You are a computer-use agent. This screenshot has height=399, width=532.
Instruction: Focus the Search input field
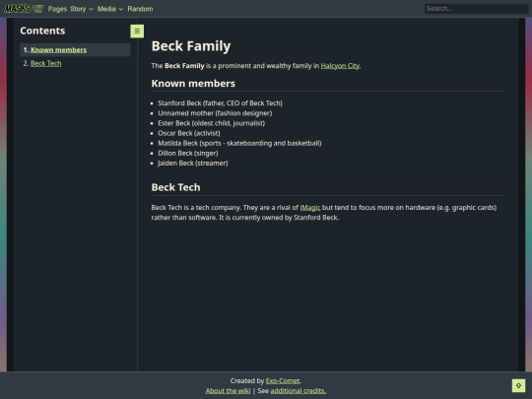tap(476, 9)
